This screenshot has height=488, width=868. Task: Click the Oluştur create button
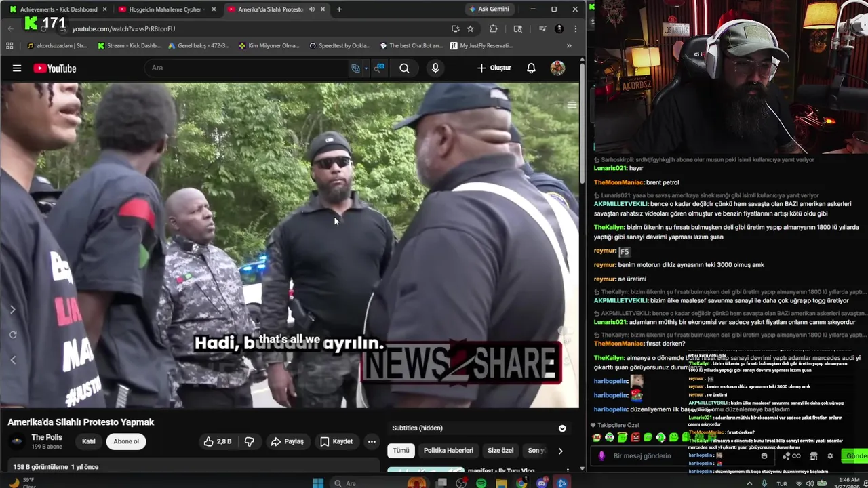coord(494,68)
